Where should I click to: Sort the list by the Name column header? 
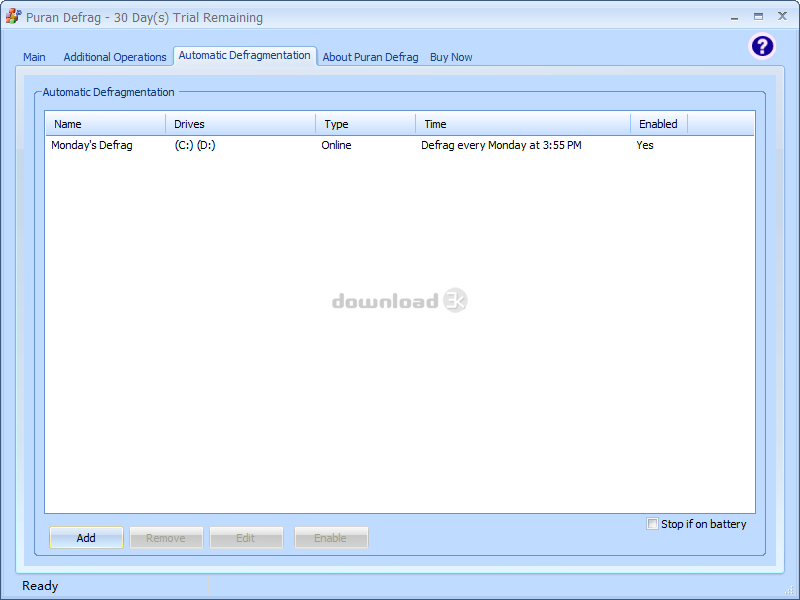pyautogui.click(x=106, y=124)
